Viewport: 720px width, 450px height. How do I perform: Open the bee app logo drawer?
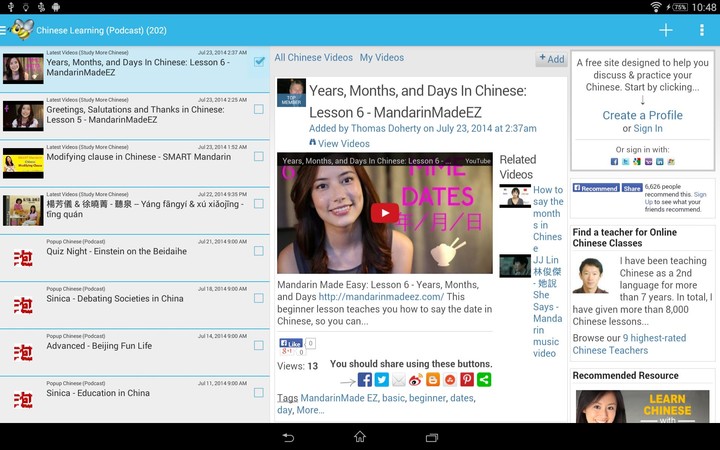[21, 30]
